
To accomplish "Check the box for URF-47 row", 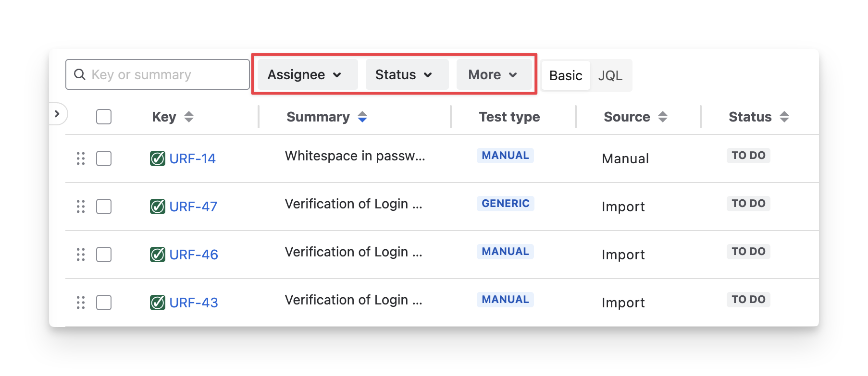I will click(x=104, y=206).
